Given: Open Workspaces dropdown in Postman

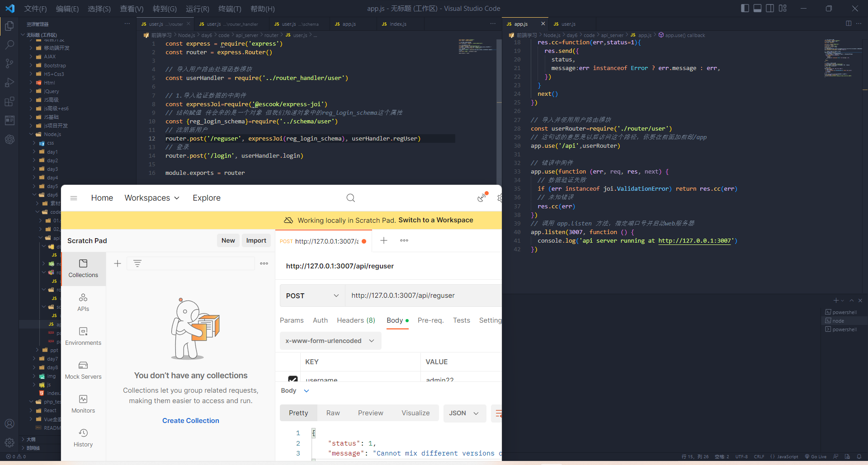Looking at the screenshot, I should point(152,198).
